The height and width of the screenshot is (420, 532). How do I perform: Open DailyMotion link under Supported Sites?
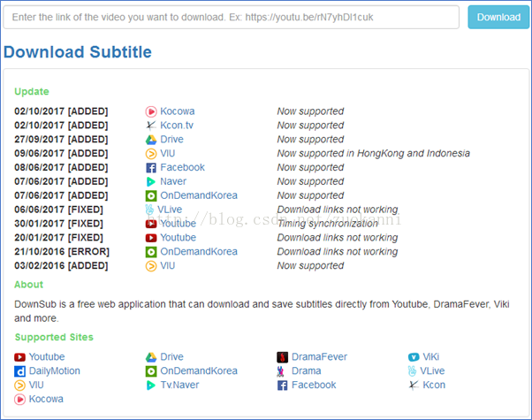[x=55, y=371]
